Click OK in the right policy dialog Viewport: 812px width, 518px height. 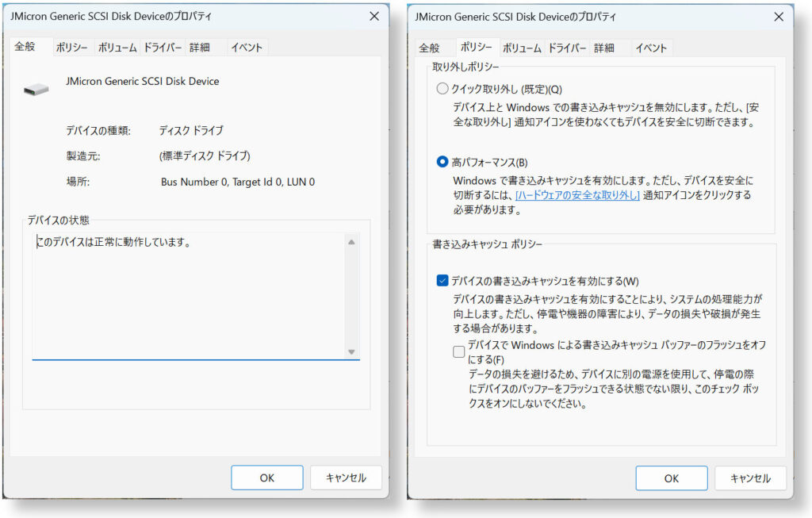(x=672, y=478)
